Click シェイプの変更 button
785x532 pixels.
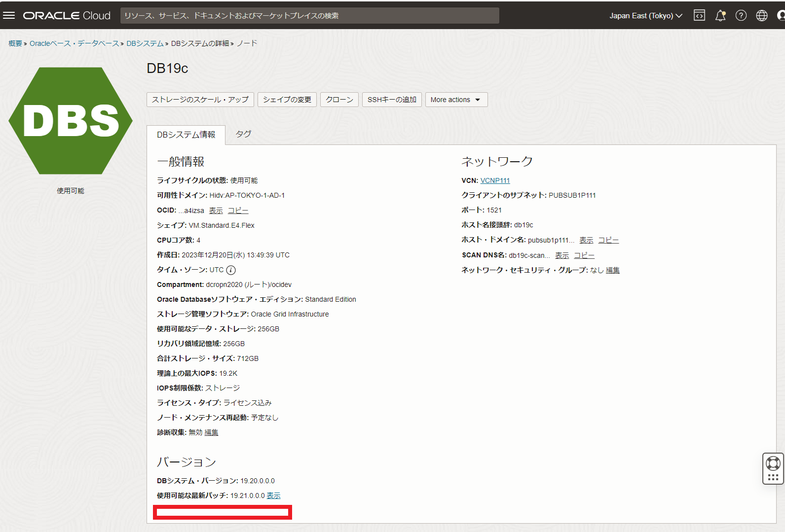click(287, 100)
